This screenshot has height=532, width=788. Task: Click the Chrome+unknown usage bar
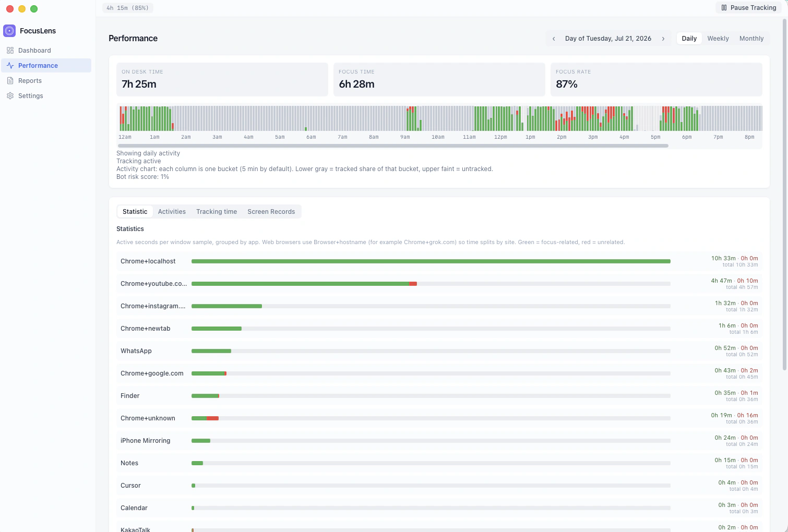(431, 418)
